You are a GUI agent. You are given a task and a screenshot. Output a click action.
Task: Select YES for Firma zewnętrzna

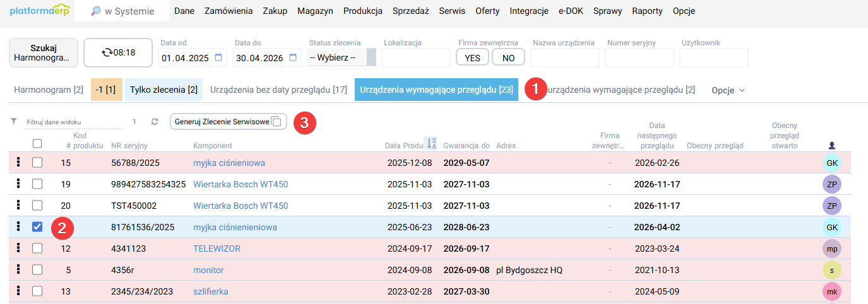pyautogui.click(x=472, y=57)
